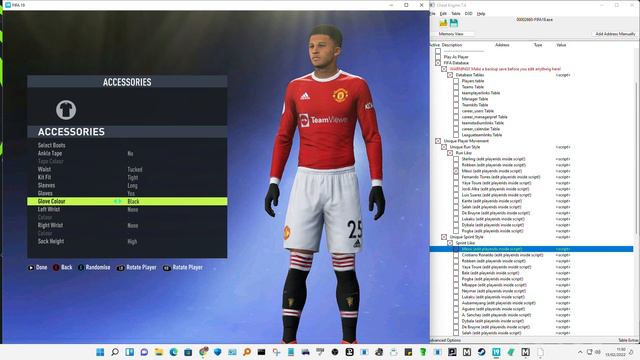The width and height of the screenshot is (640, 360).
Task: Click the Memory View button
Action: (451, 34)
